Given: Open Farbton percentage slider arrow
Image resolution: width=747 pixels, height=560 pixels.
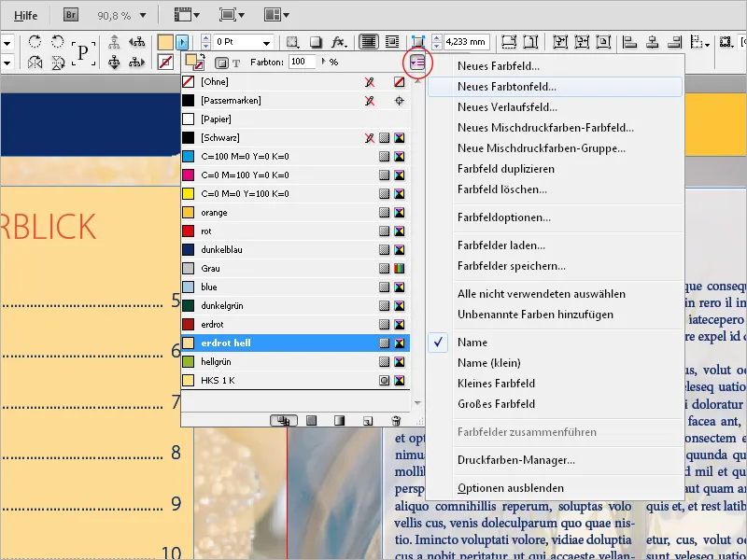Looking at the screenshot, I should (x=324, y=62).
